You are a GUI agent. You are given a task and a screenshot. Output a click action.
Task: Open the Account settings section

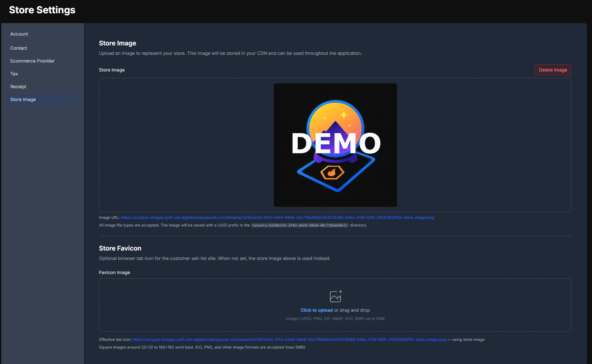pos(19,34)
